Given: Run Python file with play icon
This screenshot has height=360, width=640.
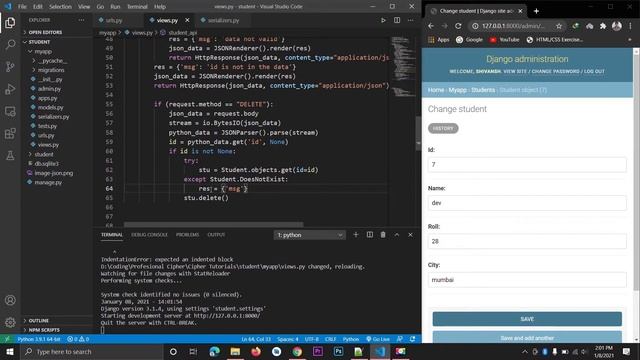Looking at the screenshot, I should (x=383, y=20).
